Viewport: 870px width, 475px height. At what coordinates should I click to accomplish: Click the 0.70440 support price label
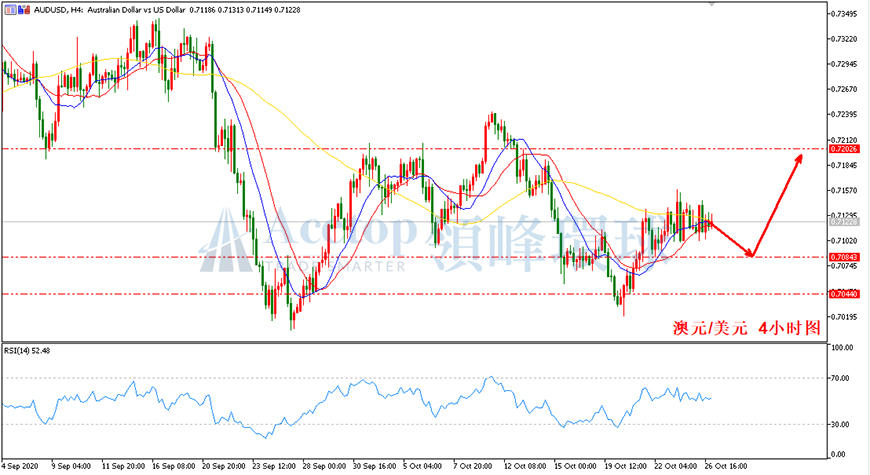tap(844, 294)
